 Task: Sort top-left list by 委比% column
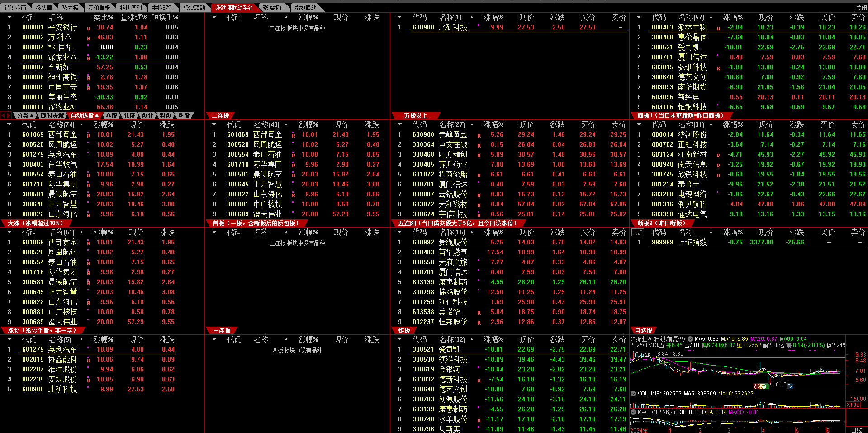[x=103, y=17]
